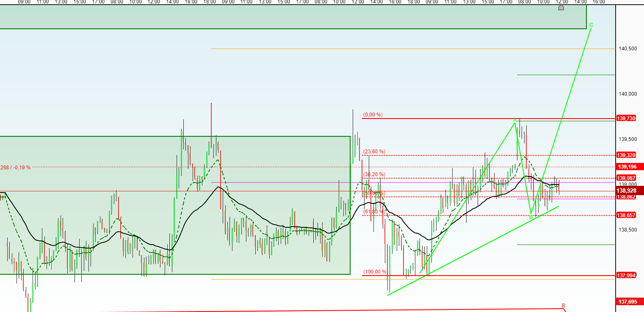The width and height of the screenshot is (644, 312).
Task: Click the 138,500 price axis value
Action: pyautogui.click(x=627, y=230)
